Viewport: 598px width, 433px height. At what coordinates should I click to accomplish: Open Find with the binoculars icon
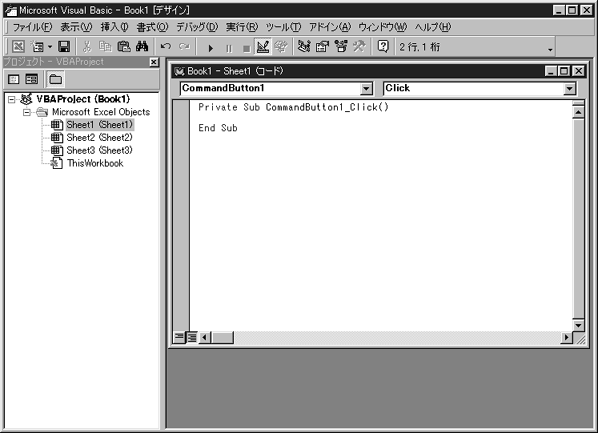coord(142,47)
